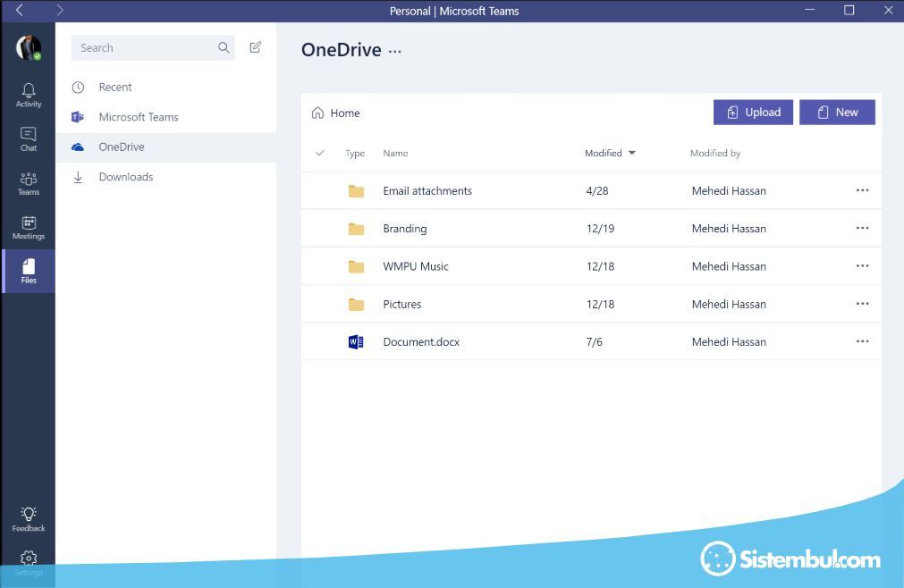The width and height of the screenshot is (904, 588).
Task: Click the compose new chat icon
Action: [256, 47]
